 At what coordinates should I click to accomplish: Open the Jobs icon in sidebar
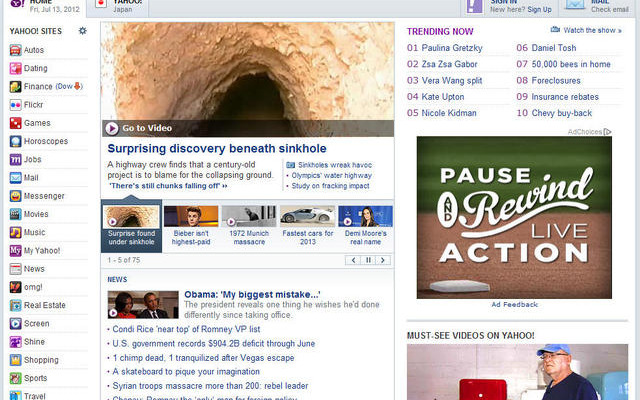point(16,160)
